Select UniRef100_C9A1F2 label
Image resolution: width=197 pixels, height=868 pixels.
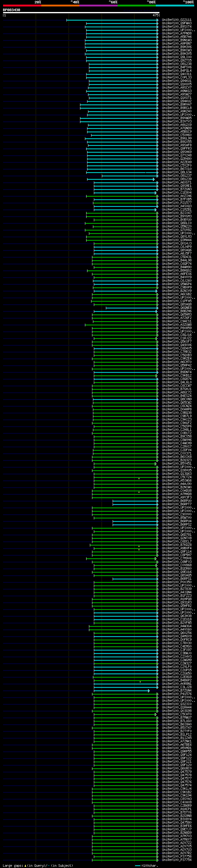point(176,423)
